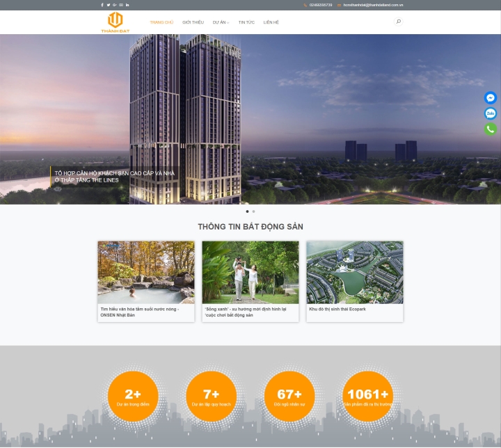Viewport: 501px width, 448px height.
Task: Click the '7+' Dự án lập quy hoạch circle
Action: click(212, 397)
